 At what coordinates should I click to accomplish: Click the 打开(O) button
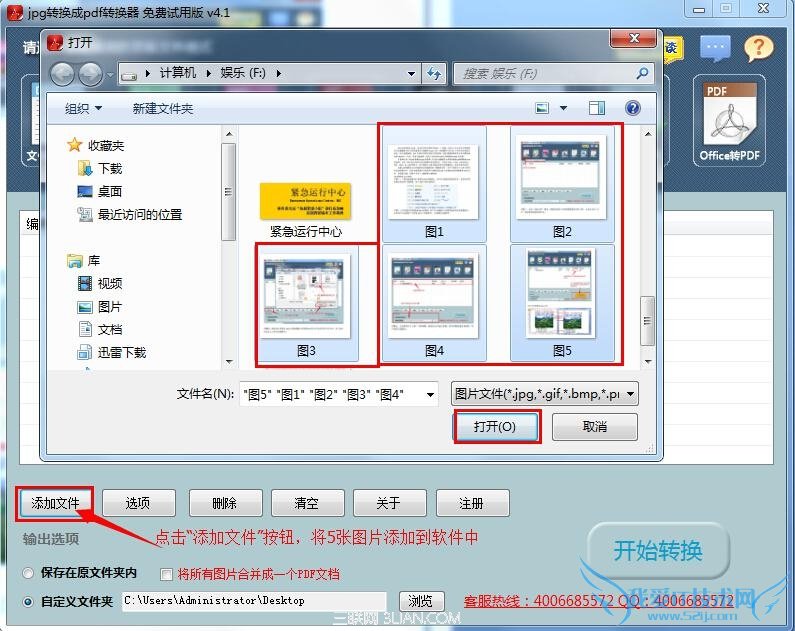pos(496,427)
